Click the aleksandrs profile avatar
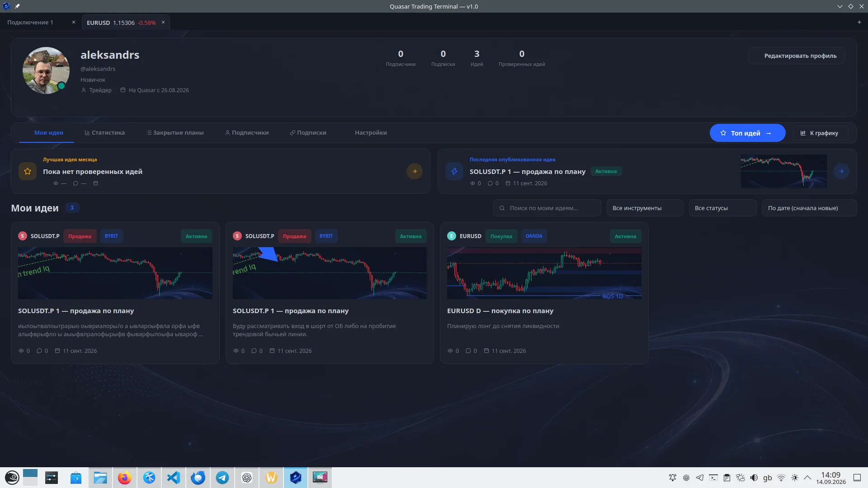This screenshot has width=868, height=488. [46, 70]
